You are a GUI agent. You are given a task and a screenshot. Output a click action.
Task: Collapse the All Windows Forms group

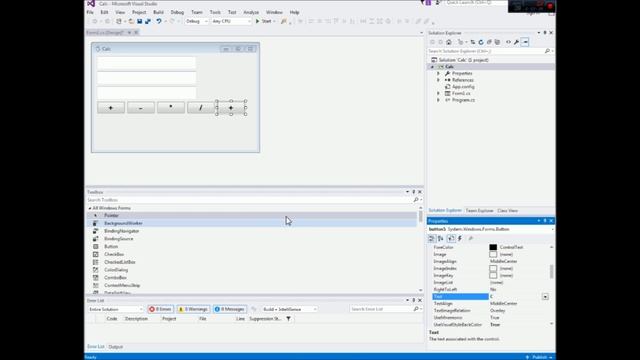[x=90, y=208]
